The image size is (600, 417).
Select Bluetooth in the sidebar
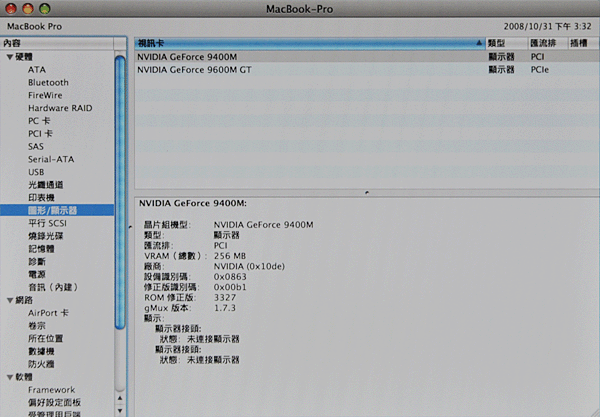tap(48, 82)
